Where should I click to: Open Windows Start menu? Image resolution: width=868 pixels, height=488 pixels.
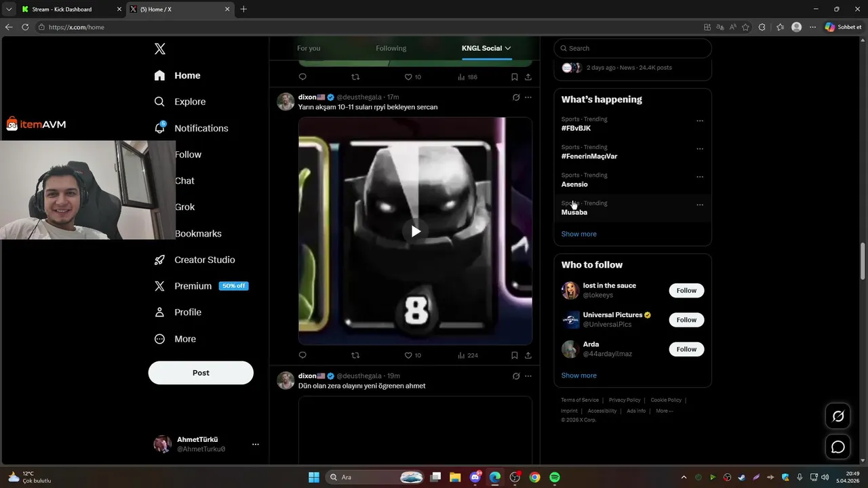click(314, 477)
